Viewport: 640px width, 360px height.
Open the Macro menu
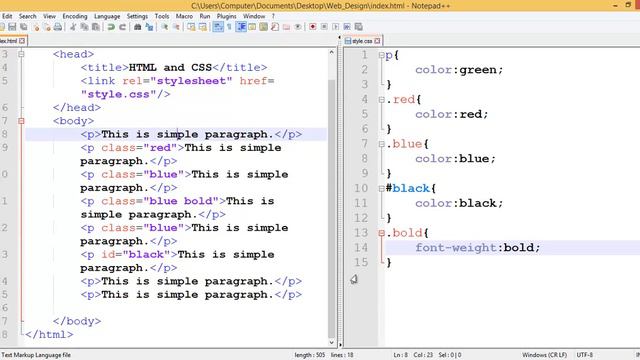(184, 16)
